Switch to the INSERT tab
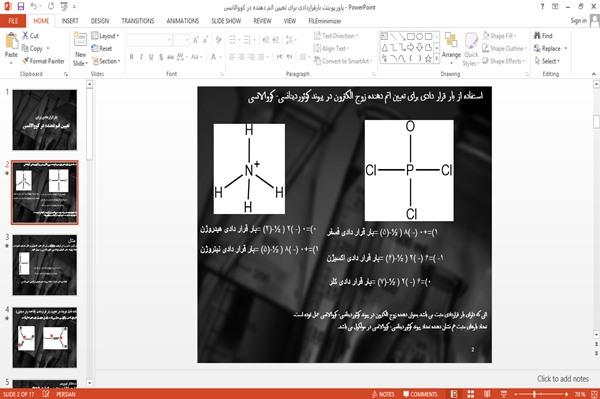The width and height of the screenshot is (600, 399). [x=70, y=21]
